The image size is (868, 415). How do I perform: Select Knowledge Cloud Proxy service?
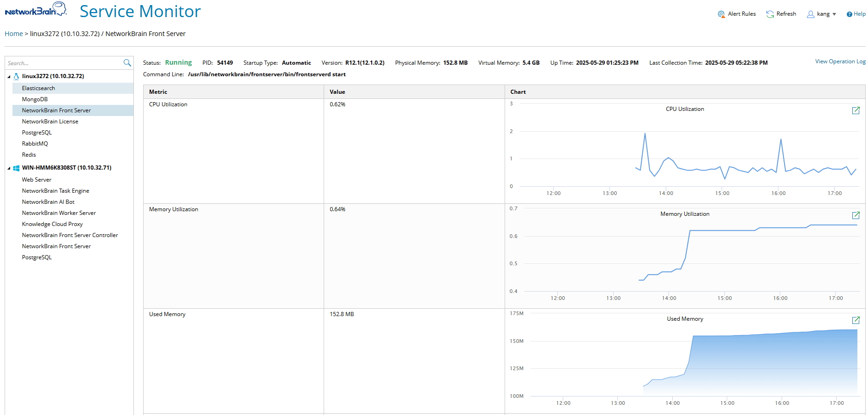pyautogui.click(x=73, y=224)
